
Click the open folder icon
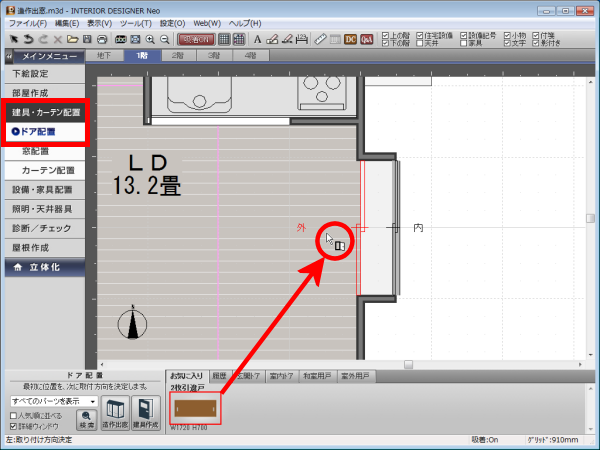[73, 39]
